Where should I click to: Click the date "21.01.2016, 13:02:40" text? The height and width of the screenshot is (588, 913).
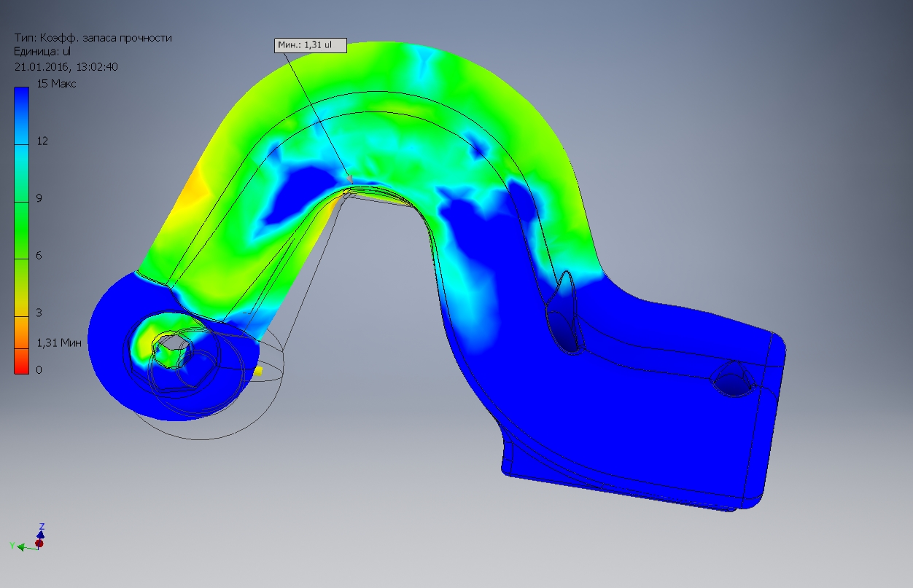click(66, 66)
